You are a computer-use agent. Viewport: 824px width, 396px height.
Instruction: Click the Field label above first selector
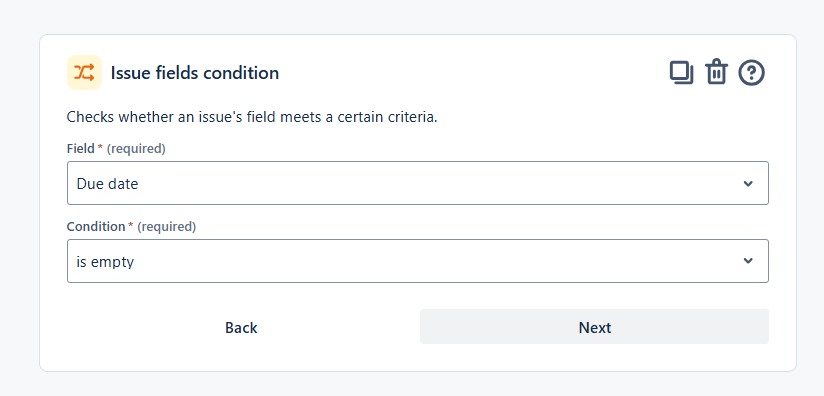tap(81, 149)
